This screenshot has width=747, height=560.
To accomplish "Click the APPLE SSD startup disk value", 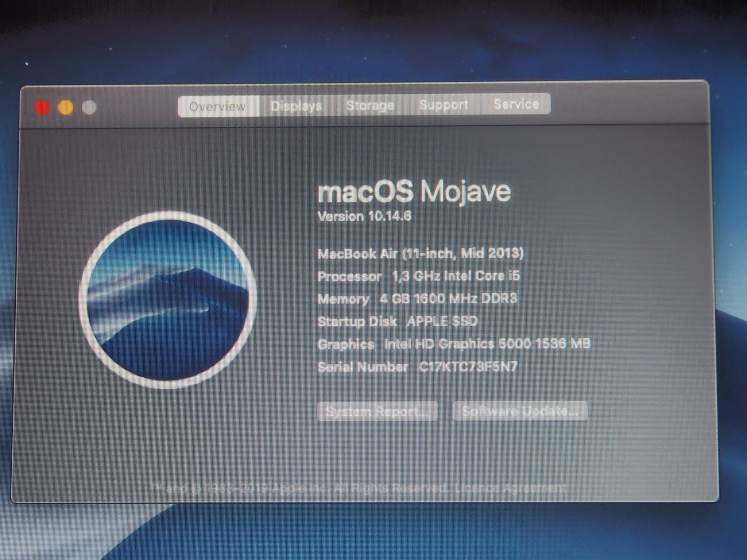I will [x=442, y=321].
